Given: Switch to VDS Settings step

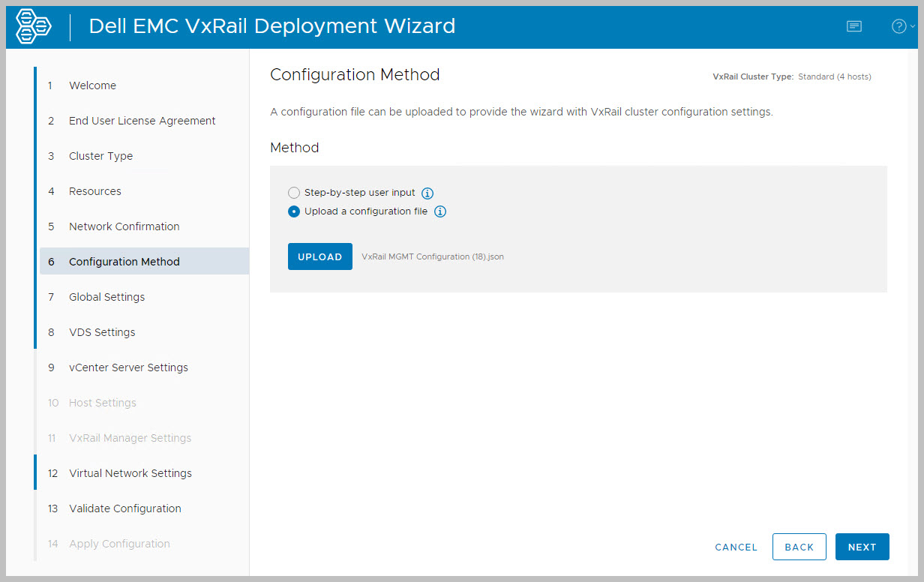Looking at the screenshot, I should (x=102, y=332).
